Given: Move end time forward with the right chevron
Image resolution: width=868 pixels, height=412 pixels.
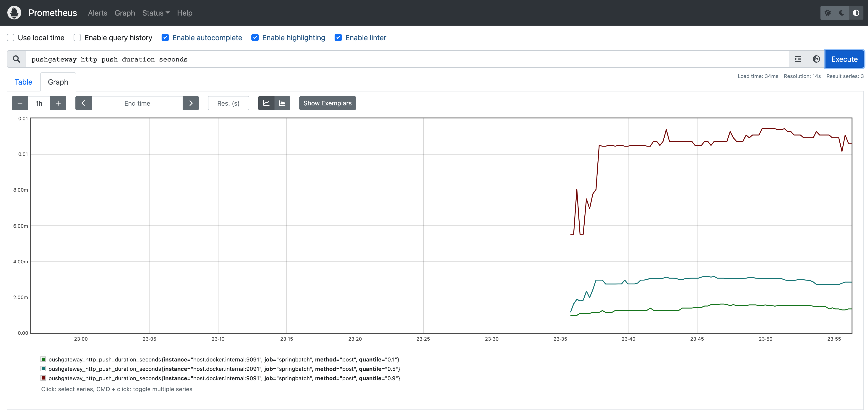Looking at the screenshot, I should [191, 103].
